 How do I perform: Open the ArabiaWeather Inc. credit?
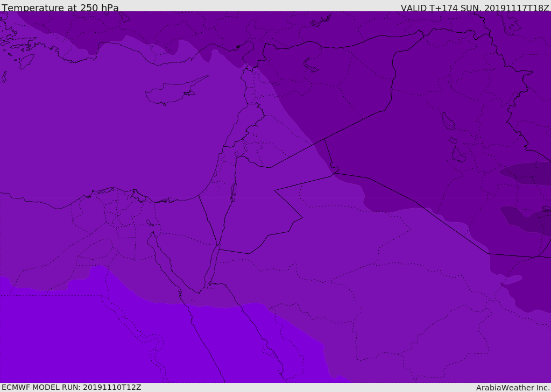513,388
